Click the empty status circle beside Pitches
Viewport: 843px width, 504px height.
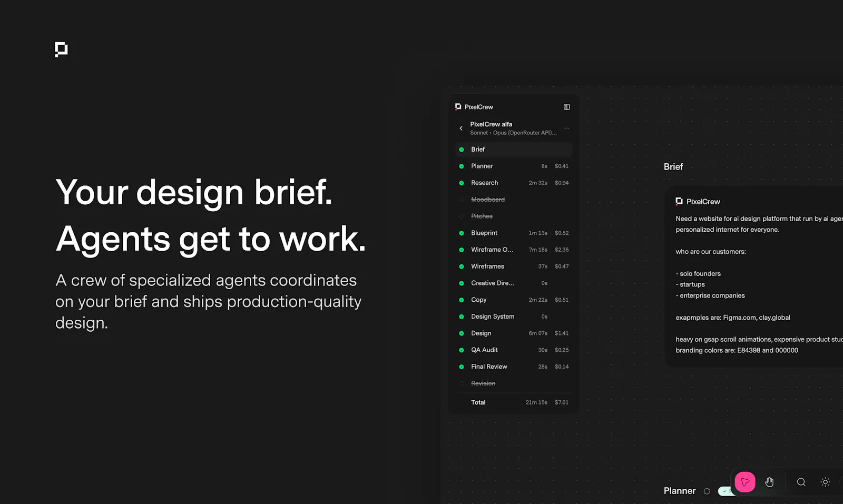(x=462, y=216)
